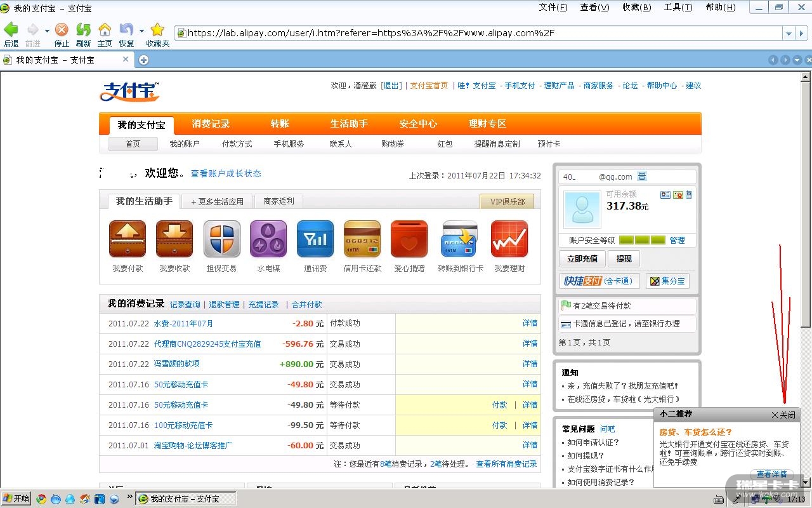Launch QQ penguin from the quick launch bar
Image resolution: width=812 pixels, height=508 pixels.
pos(70,499)
